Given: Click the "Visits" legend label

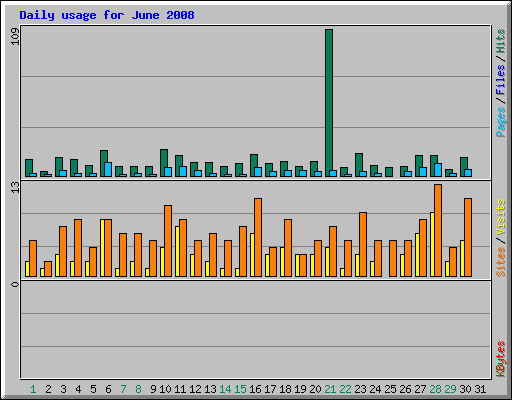Looking at the screenshot, I should click(500, 217).
